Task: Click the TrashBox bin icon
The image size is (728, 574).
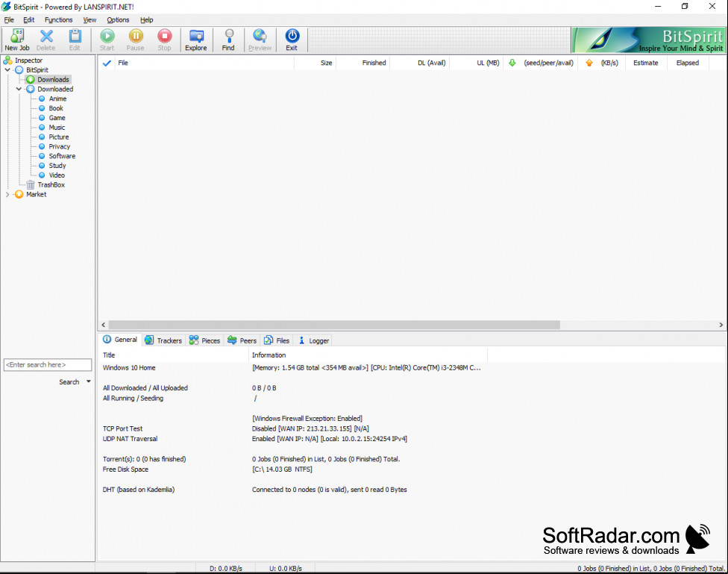Action: pos(31,185)
